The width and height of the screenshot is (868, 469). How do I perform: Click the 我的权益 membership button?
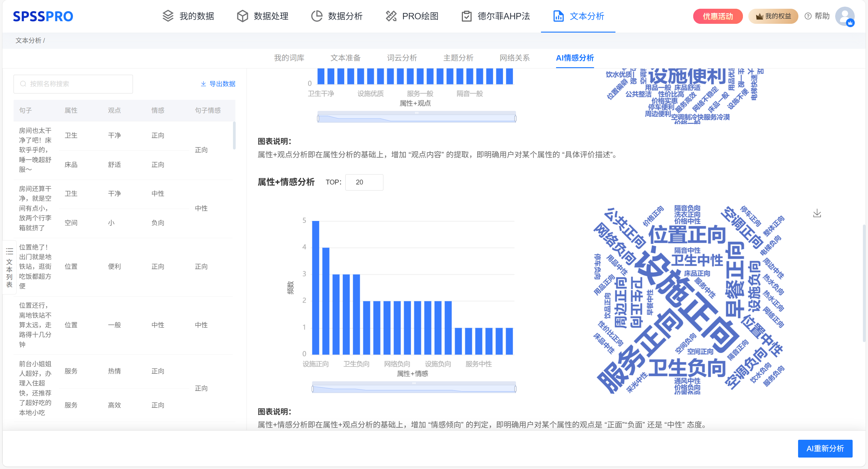point(773,16)
